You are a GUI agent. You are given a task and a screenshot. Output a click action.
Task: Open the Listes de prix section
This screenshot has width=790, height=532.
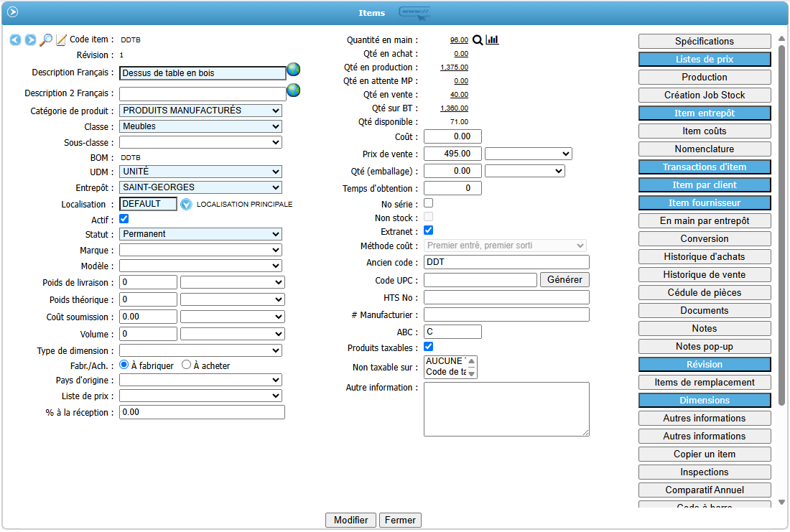[x=705, y=60]
